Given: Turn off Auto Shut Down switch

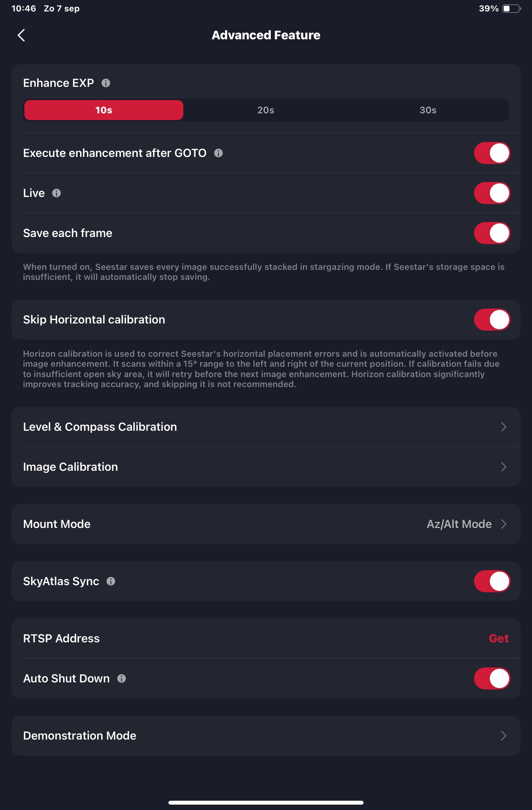Looking at the screenshot, I should (x=492, y=678).
